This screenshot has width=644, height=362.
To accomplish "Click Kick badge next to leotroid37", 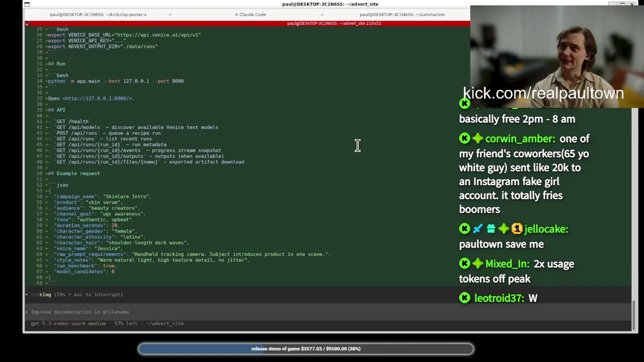I will pos(464,298).
